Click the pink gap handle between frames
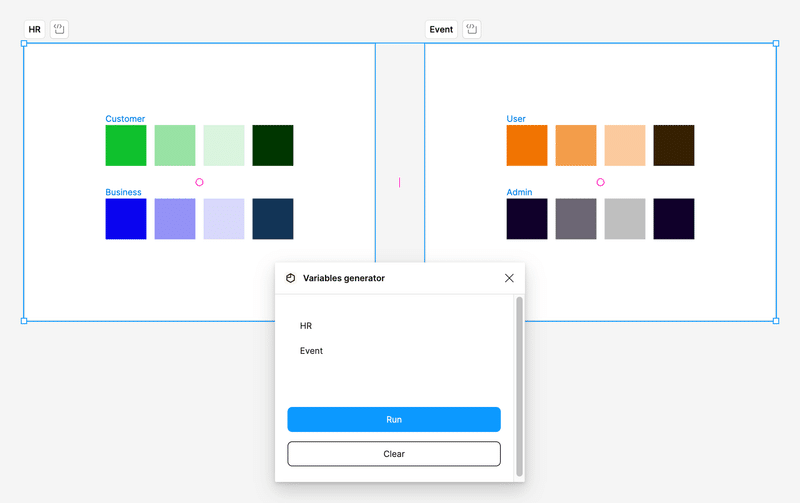 point(399,182)
